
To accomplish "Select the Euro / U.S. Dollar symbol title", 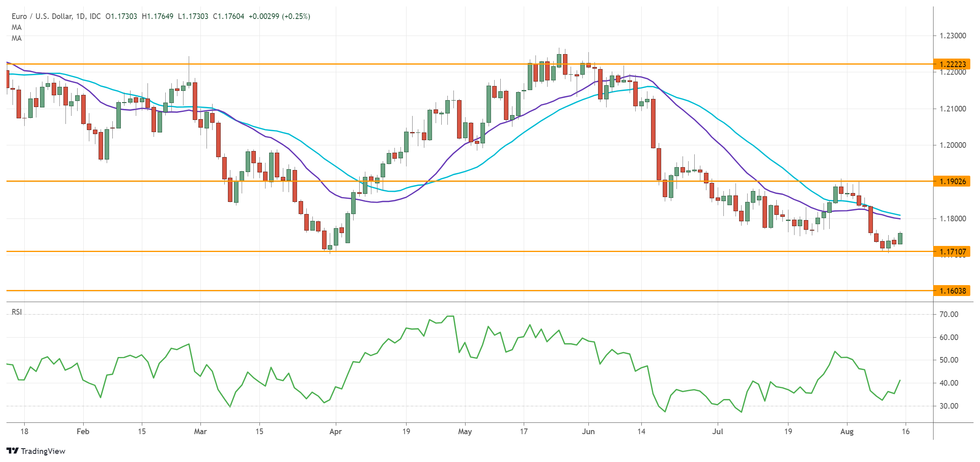I will (42, 17).
